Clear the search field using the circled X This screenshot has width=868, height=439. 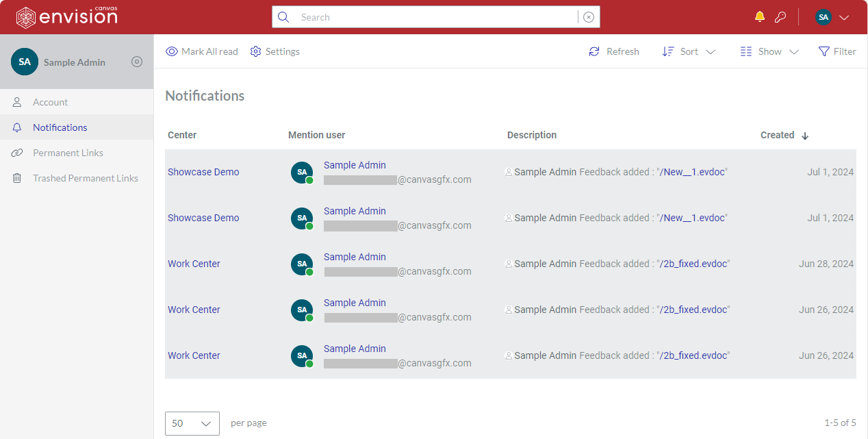coord(588,16)
